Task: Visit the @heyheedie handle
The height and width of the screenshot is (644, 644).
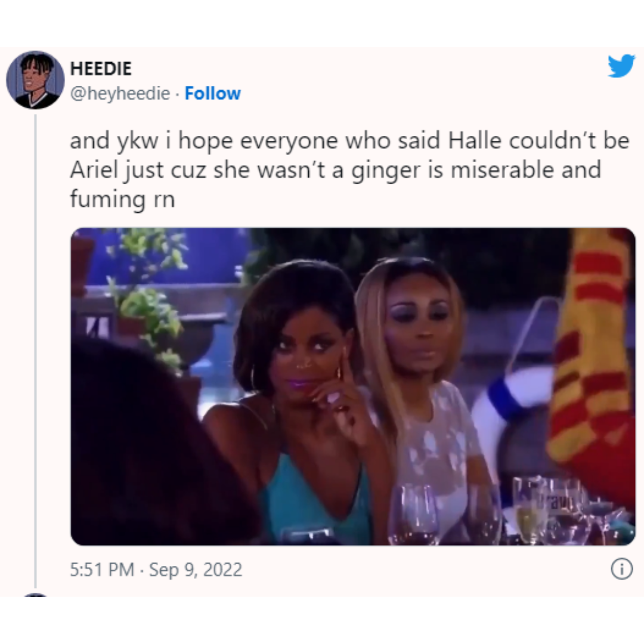Action: pyautogui.click(x=120, y=94)
